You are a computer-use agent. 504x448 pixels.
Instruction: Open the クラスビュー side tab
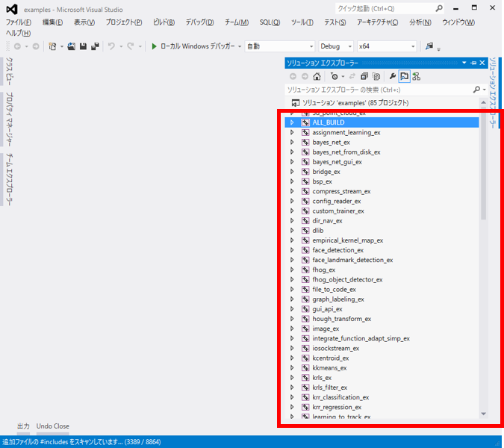pos(9,72)
